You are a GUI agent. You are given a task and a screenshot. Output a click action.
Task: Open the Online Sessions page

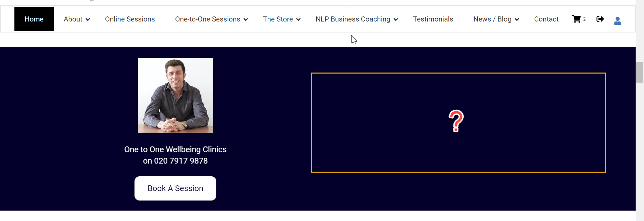[x=130, y=19]
